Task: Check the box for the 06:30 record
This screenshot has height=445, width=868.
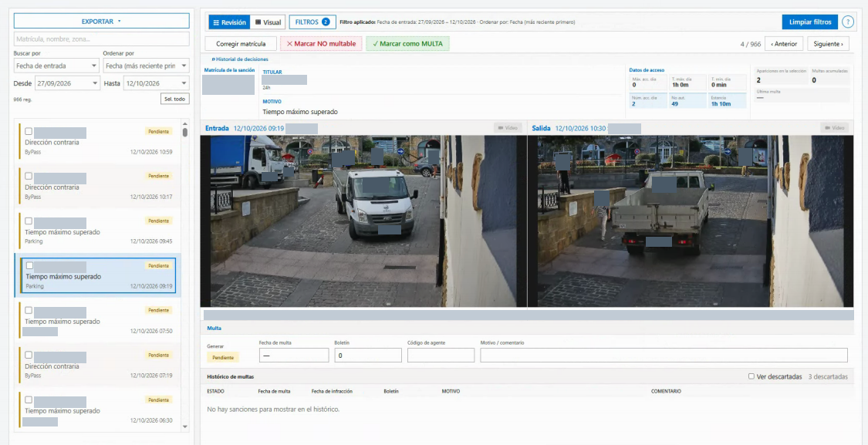Action: (29, 400)
